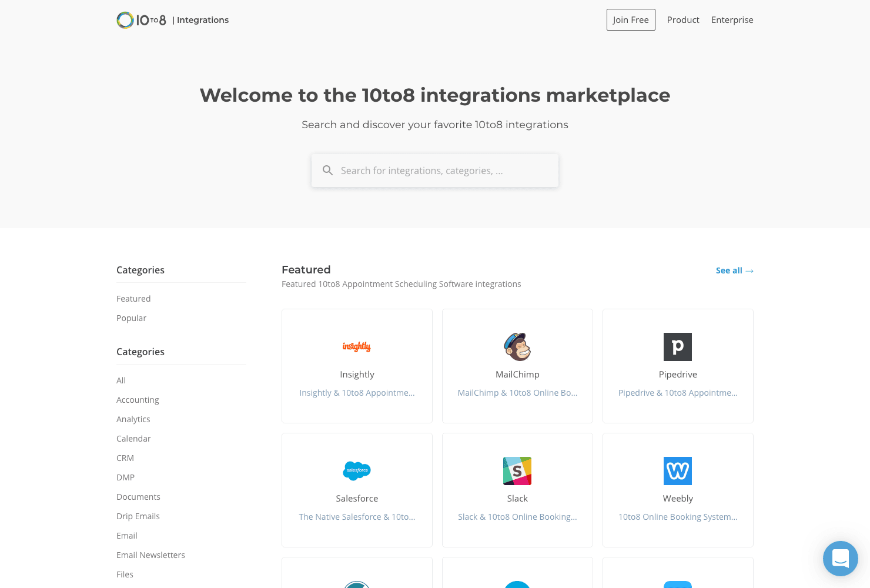Click the Insightly logo icon
The image size is (870, 588).
point(357,347)
